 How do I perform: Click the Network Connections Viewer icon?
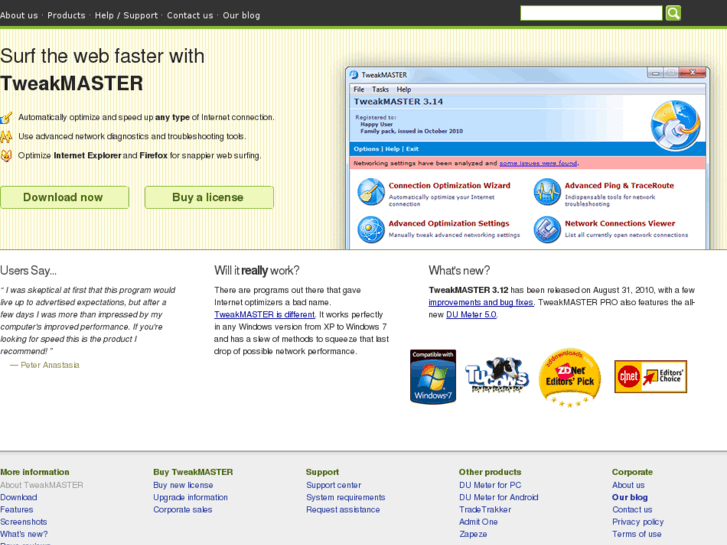[547, 229]
